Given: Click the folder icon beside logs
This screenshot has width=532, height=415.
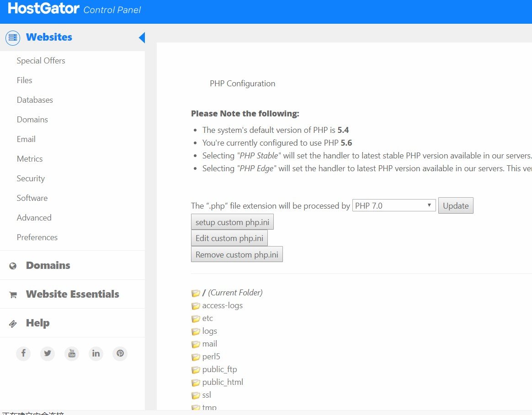Looking at the screenshot, I should point(196,331).
